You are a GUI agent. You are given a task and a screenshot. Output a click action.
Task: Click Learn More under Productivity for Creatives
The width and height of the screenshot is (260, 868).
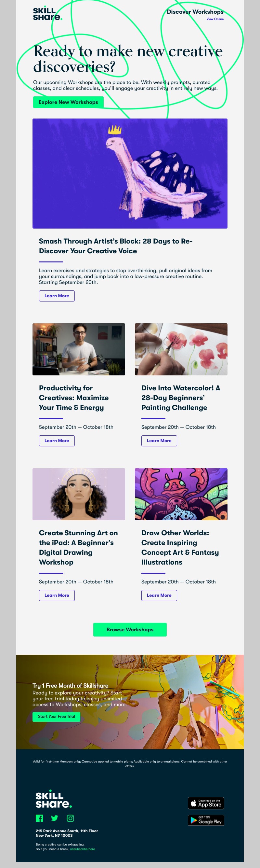point(57,441)
